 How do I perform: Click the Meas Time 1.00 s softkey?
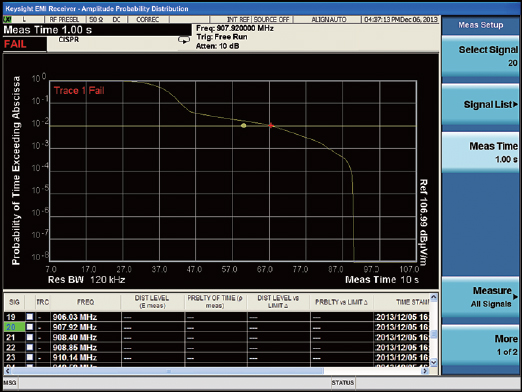pyautogui.click(x=480, y=152)
